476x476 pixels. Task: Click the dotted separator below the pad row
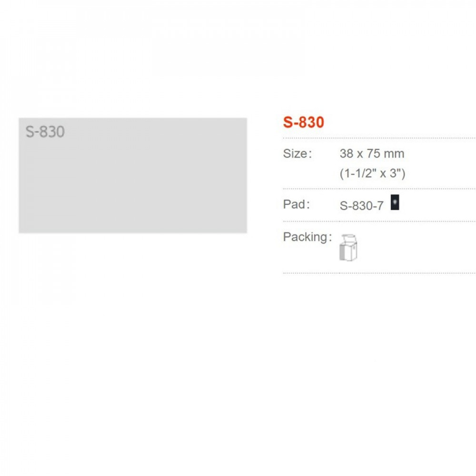tap(379, 221)
